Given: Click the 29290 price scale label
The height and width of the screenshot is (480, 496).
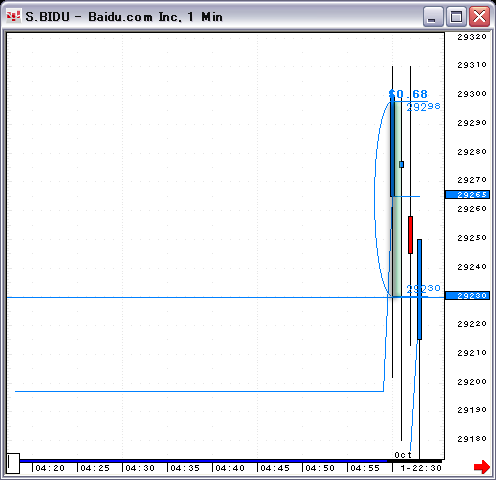Looking at the screenshot, I should (472, 123).
